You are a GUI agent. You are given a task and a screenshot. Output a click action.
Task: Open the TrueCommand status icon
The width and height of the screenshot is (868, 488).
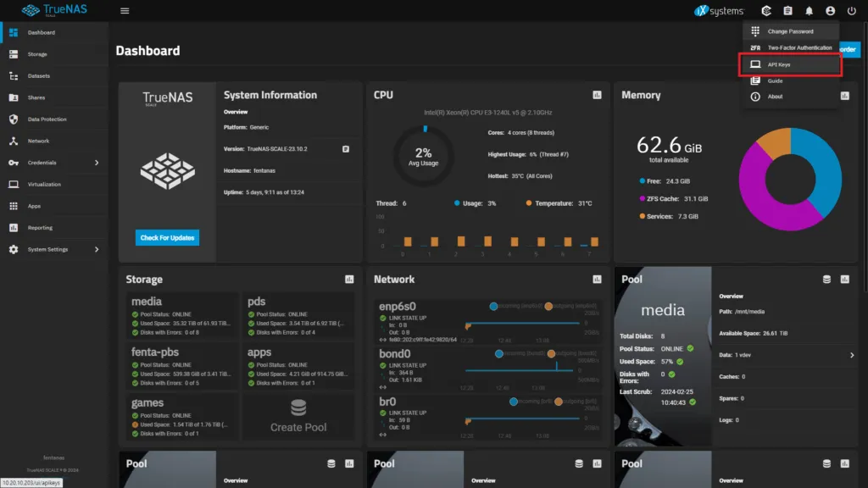pos(766,11)
